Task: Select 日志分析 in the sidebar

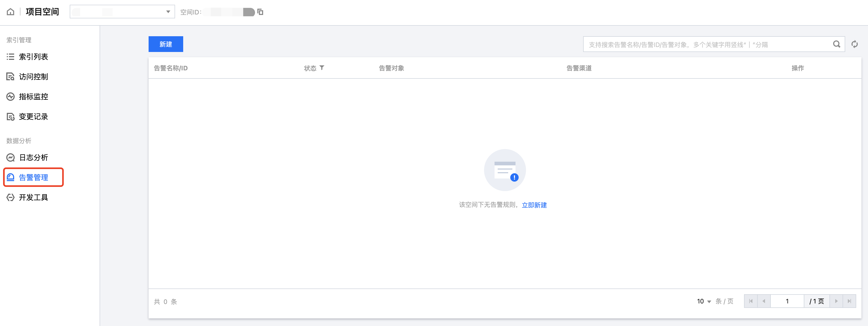Action: [33, 157]
